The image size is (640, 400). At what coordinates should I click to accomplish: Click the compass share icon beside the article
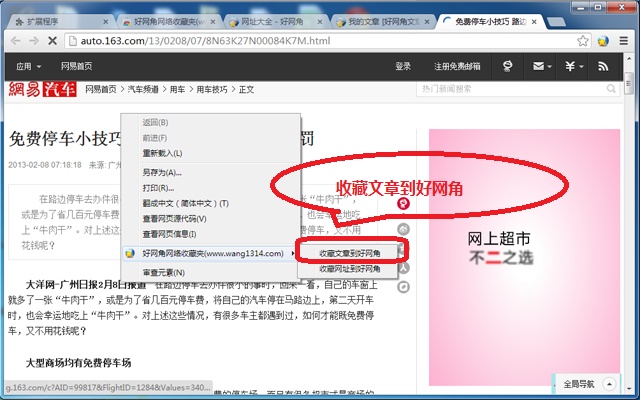[x=403, y=287]
